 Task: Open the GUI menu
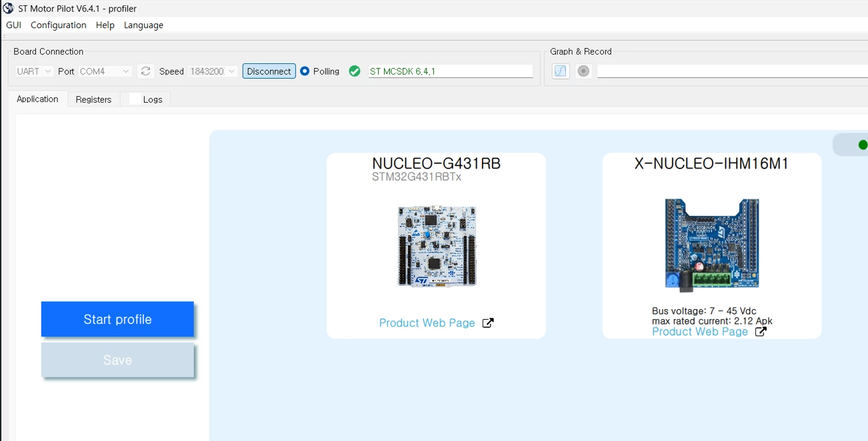tap(13, 25)
